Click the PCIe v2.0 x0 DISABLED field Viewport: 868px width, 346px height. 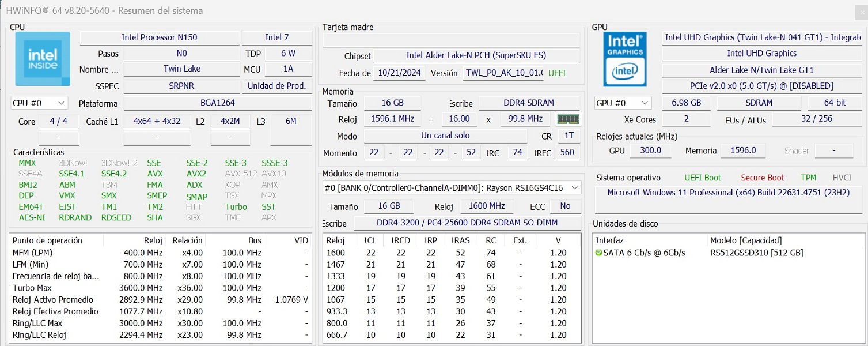pyautogui.click(x=761, y=86)
